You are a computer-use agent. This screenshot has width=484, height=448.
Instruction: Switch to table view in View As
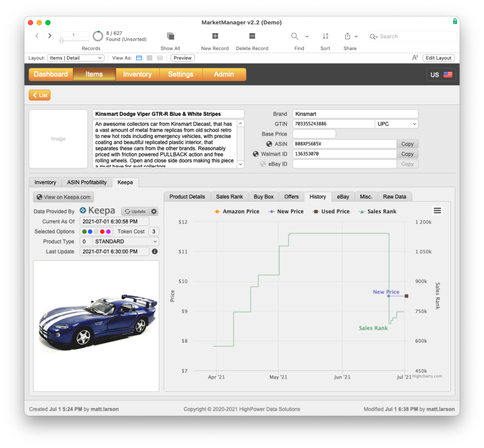click(160, 58)
